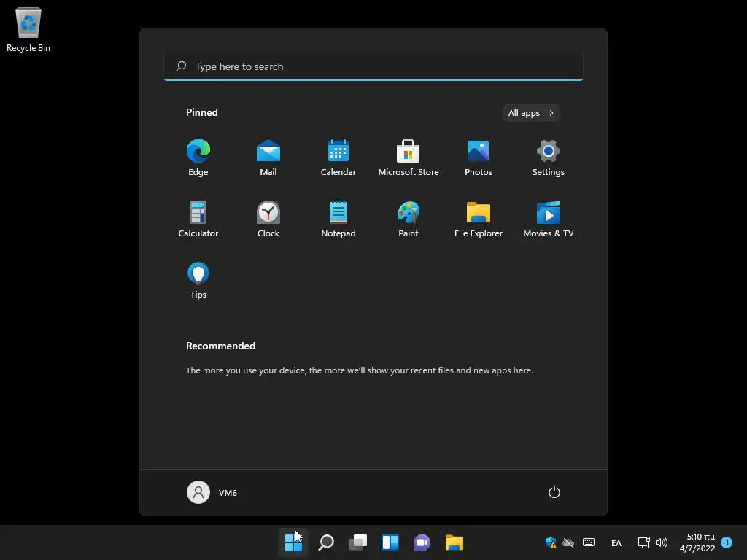
Task: Launch the Calculator app
Action: click(198, 219)
